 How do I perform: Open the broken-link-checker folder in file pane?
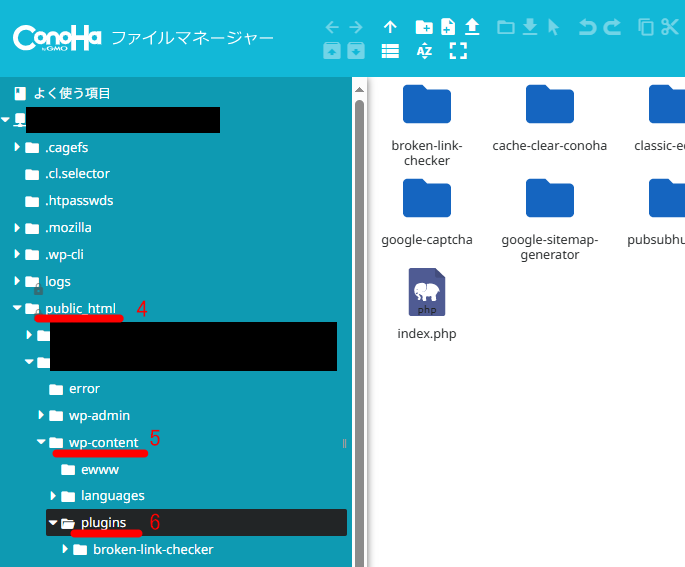click(x=427, y=126)
